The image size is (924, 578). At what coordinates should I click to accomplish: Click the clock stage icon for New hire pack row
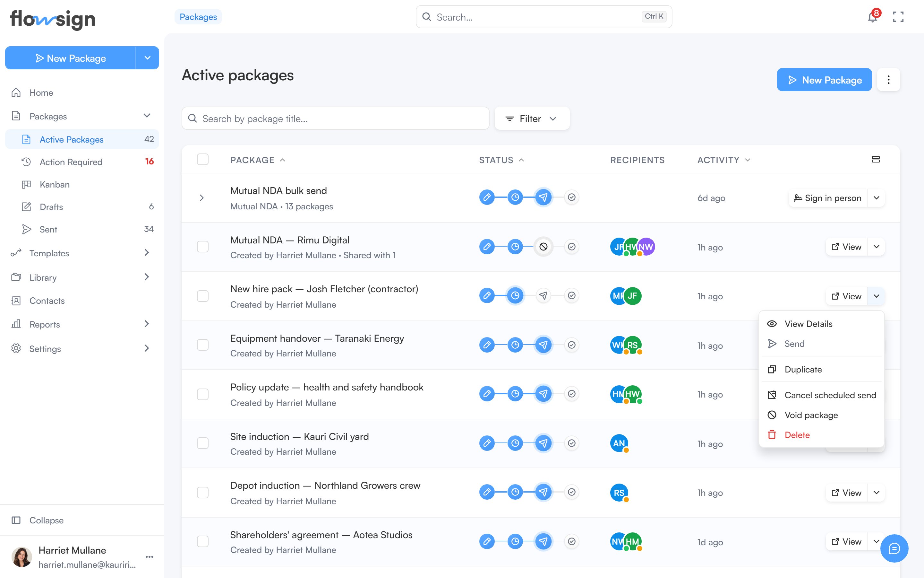pyautogui.click(x=515, y=295)
